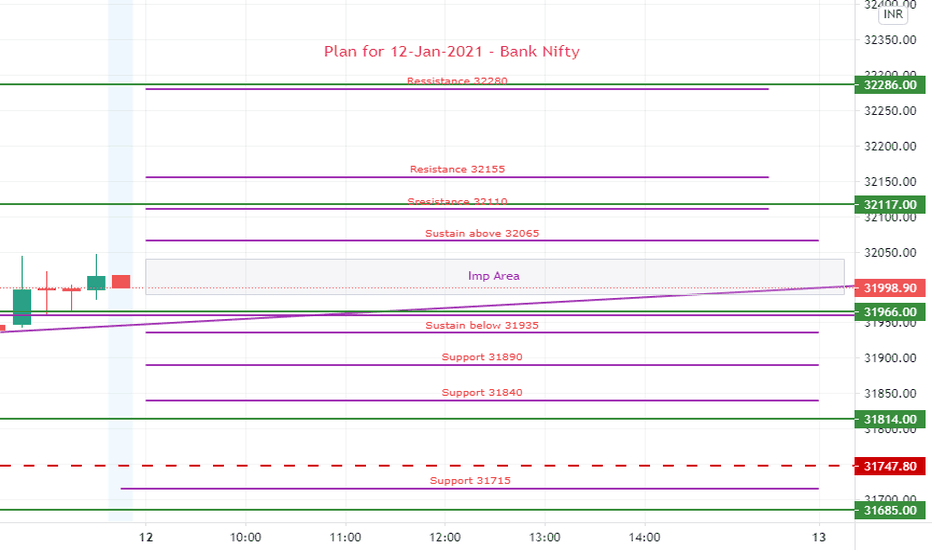
Task: Select the Ressistance 32280 text label
Action: click(x=457, y=81)
